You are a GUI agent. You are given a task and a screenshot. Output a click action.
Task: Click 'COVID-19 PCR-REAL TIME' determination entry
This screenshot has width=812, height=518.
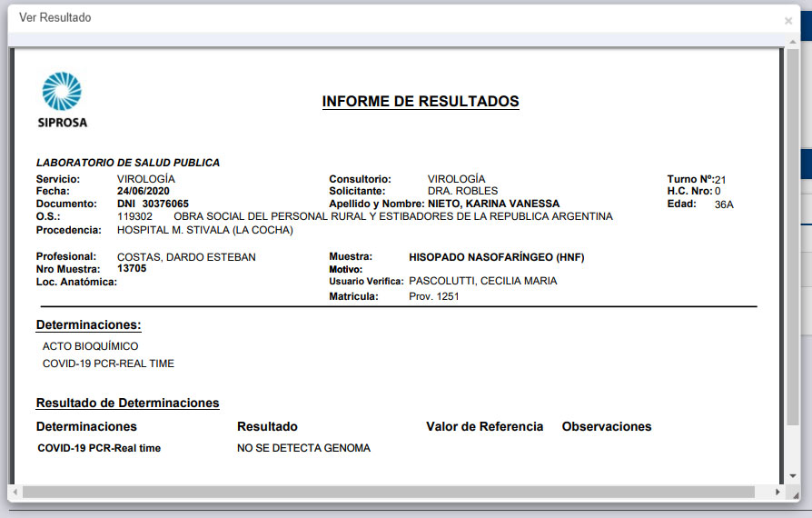tap(108, 364)
